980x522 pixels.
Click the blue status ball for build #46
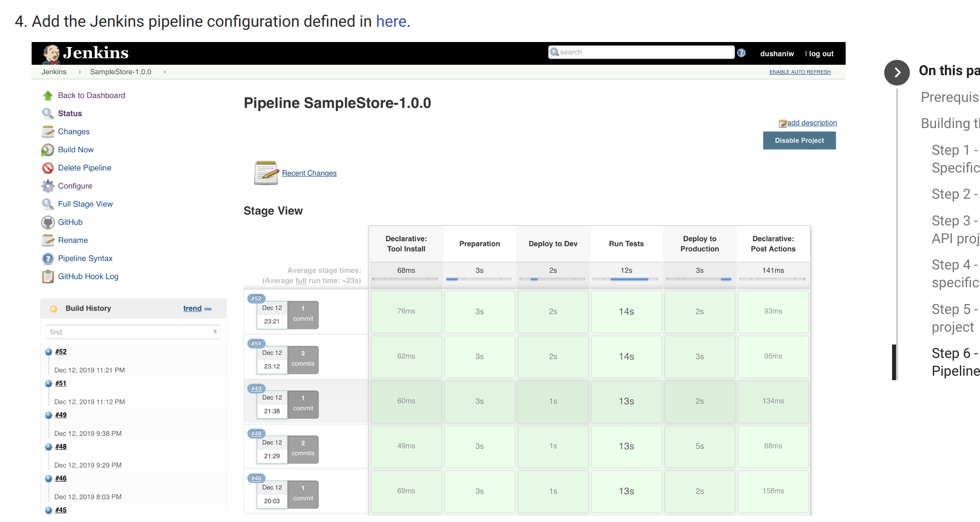(48, 478)
